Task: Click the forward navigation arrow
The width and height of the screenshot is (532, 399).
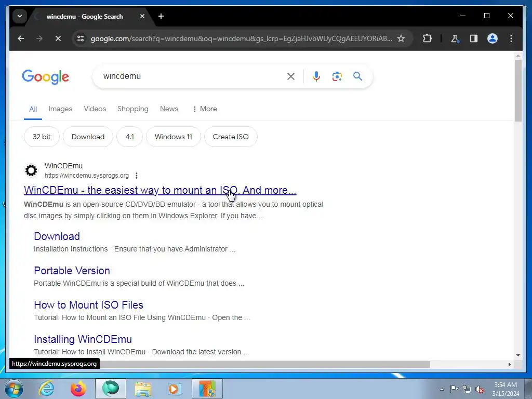Action: [x=39, y=38]
